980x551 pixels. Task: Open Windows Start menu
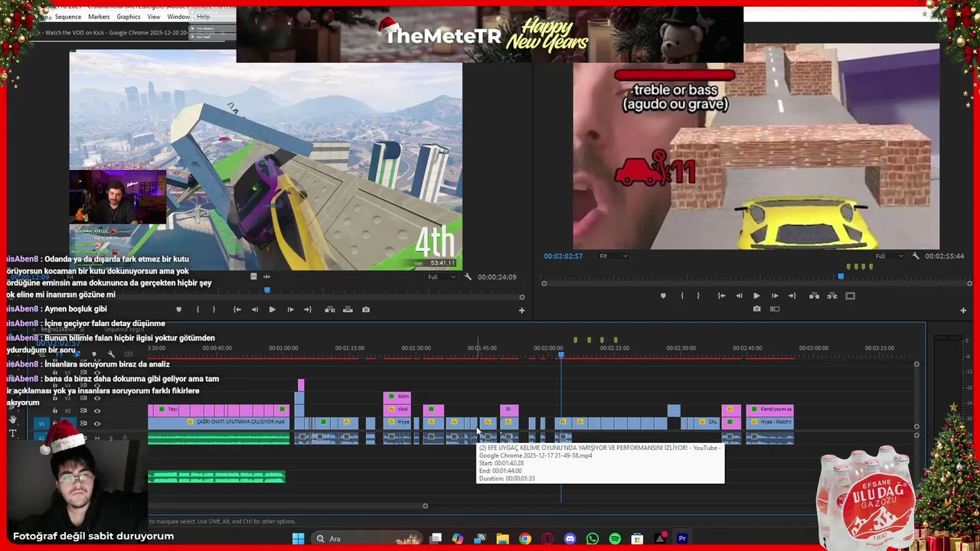298,539
